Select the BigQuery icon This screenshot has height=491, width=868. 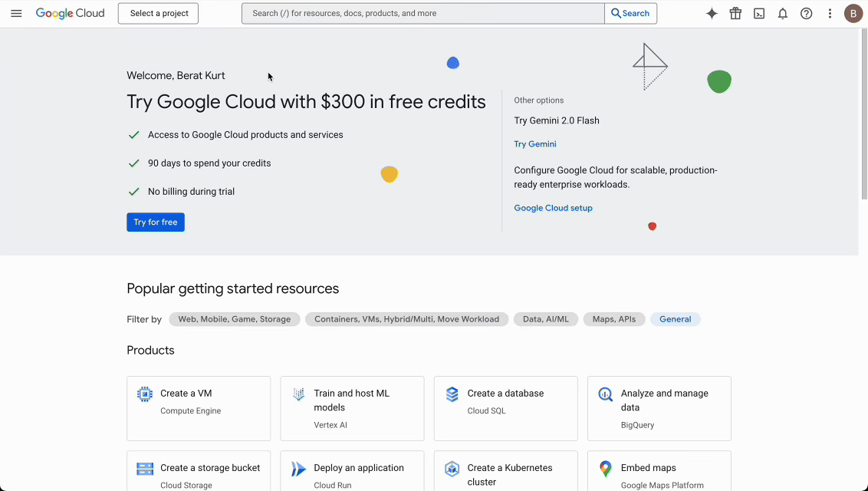tap(605, 393)
